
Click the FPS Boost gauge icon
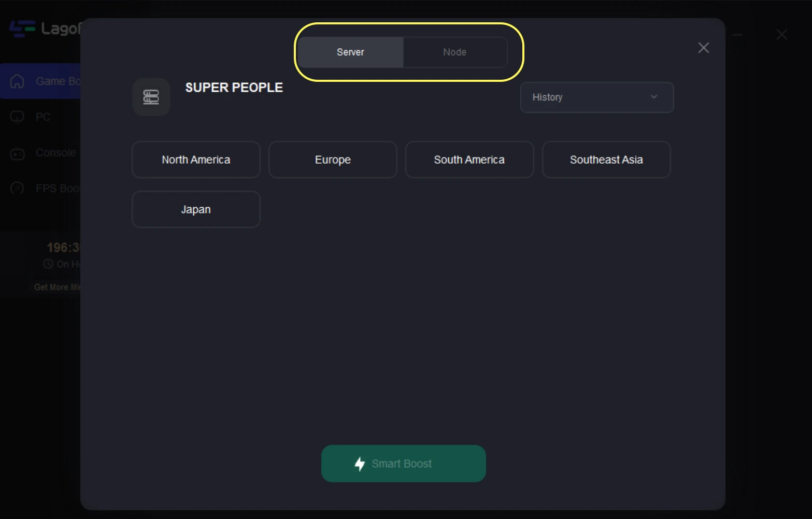pyautogui.click(x=18, y=189)
